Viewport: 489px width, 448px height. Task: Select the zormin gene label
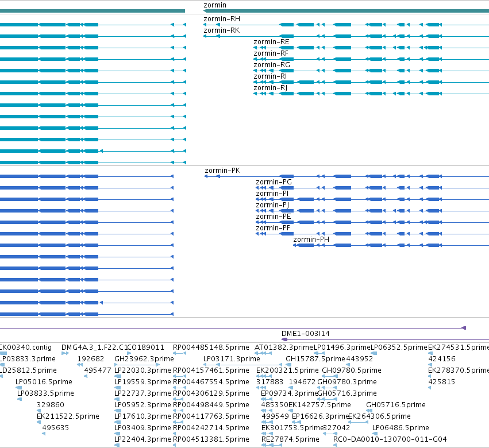[215, 5]
